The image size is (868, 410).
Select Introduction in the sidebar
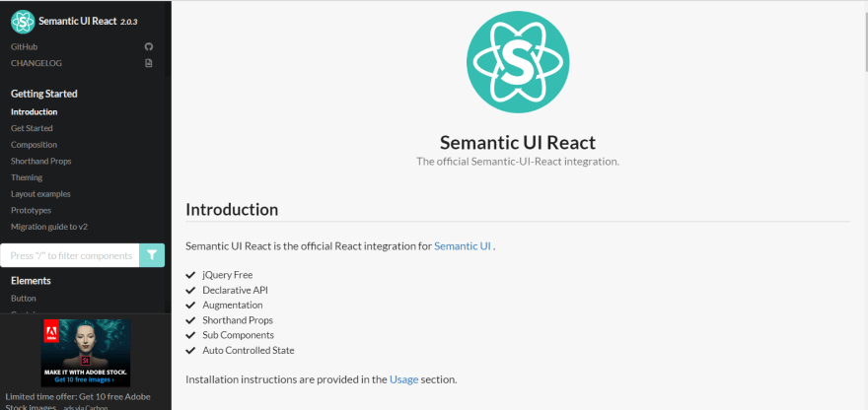(35, 111)
